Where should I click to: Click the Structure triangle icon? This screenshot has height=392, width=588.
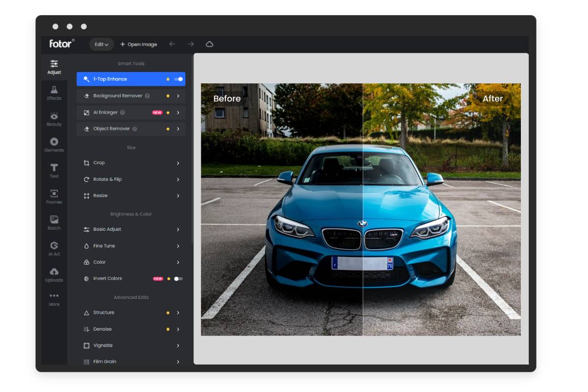[x=86, y=313]
